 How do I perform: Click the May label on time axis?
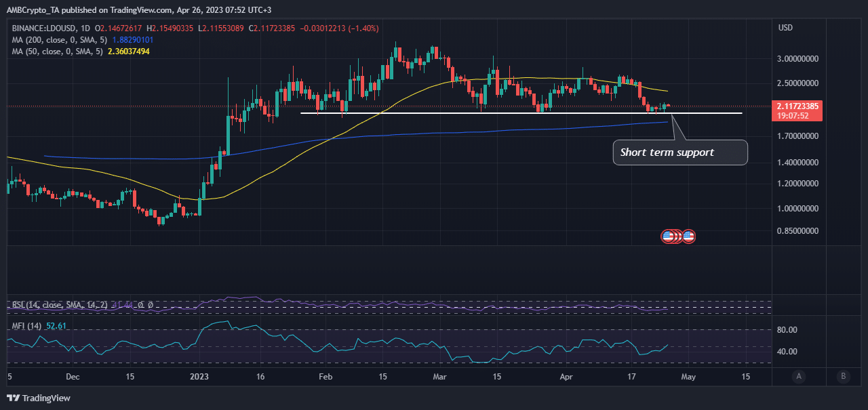pyautogui.click(x=688, y=376)
